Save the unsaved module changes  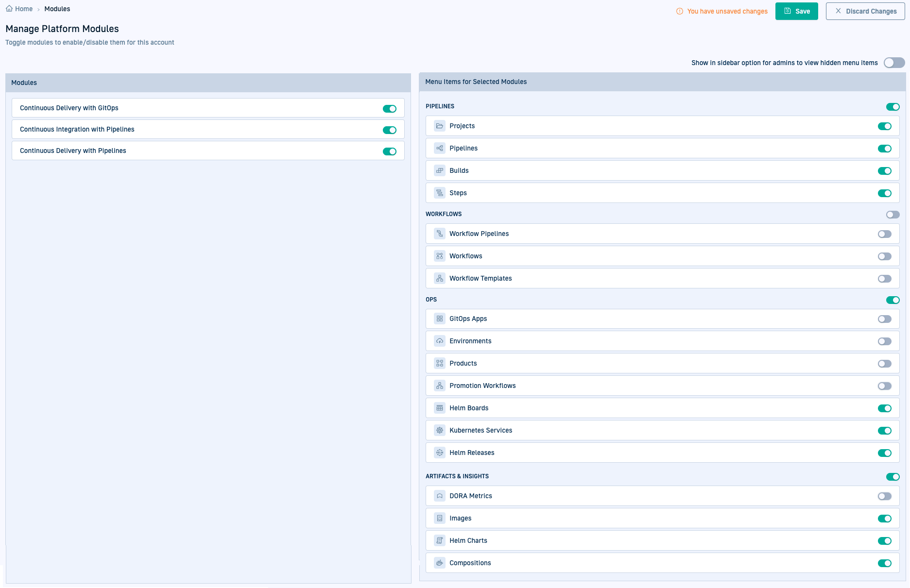point(796,11)
